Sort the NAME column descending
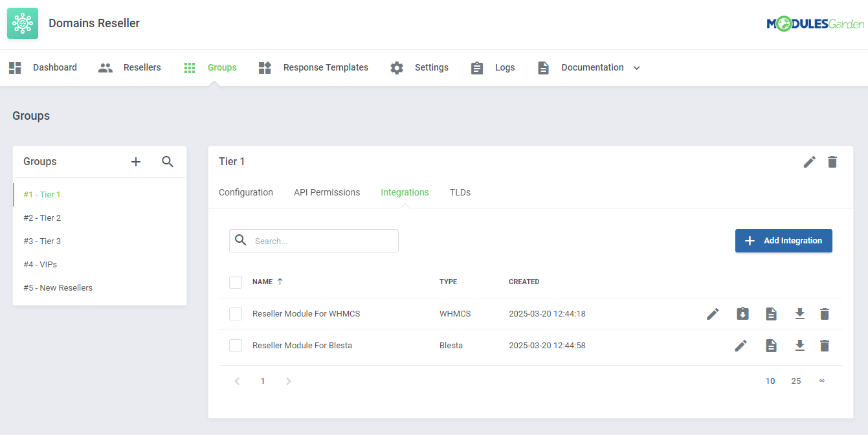Screen dimensions: 868x435 click(280, 281)
